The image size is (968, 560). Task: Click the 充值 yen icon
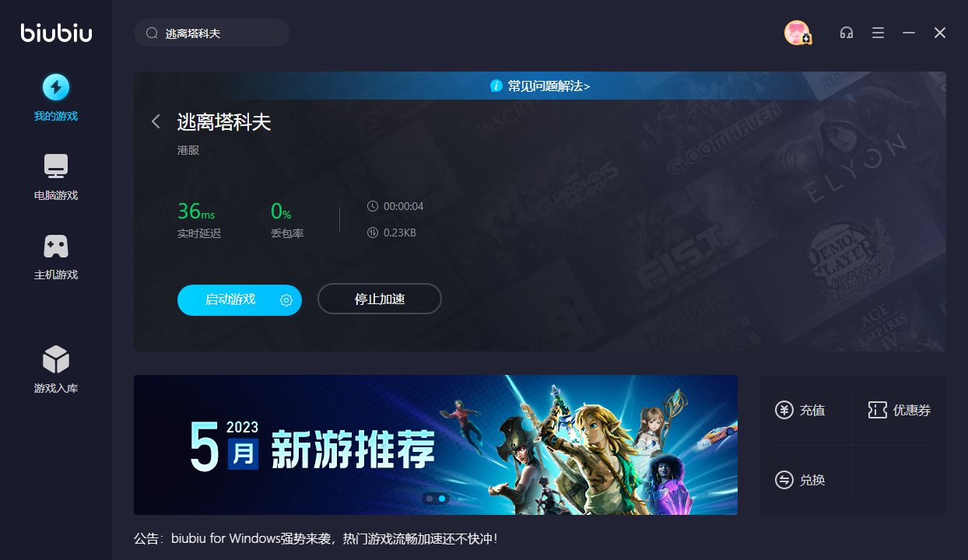click(x=784, y=410)
